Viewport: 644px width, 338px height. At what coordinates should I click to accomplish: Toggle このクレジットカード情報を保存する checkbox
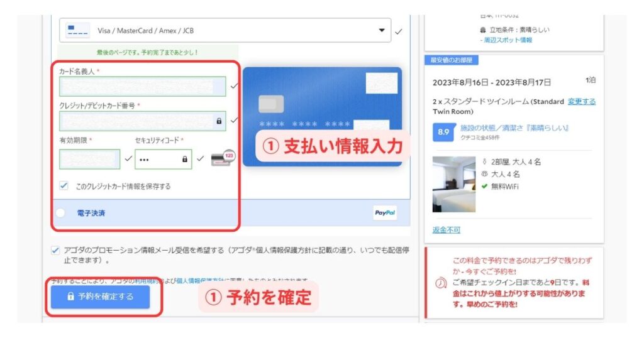(64, 186)
